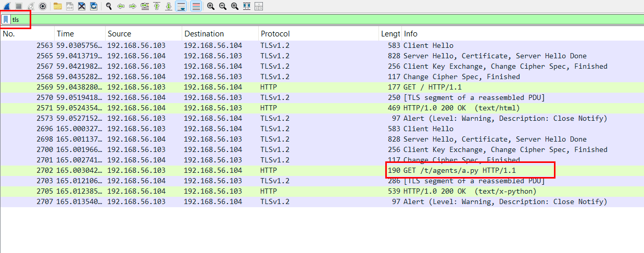Go back to previous packet arrow
The height and width of the screenshot is (253, 644).
(121, 6)
